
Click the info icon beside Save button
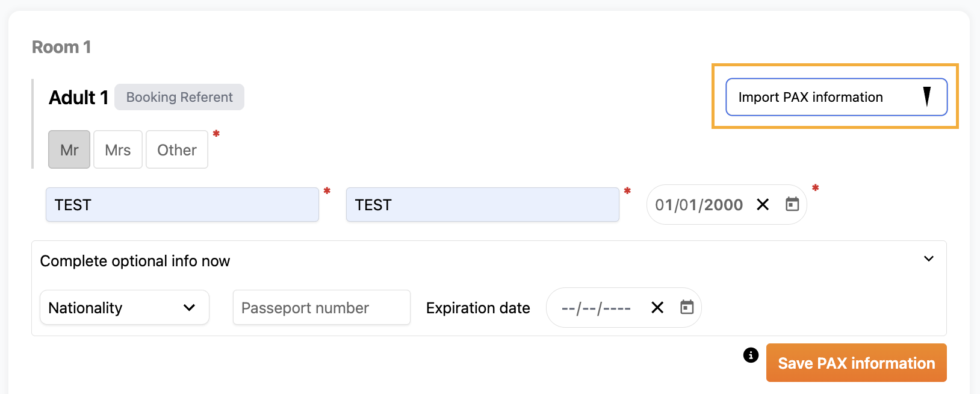click(751, 355)
